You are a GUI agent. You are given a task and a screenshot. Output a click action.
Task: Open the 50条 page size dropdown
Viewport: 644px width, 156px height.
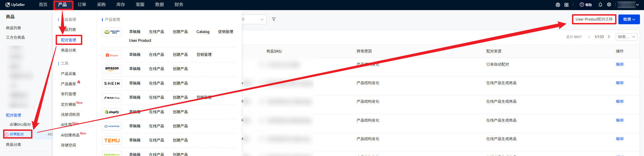626,37
